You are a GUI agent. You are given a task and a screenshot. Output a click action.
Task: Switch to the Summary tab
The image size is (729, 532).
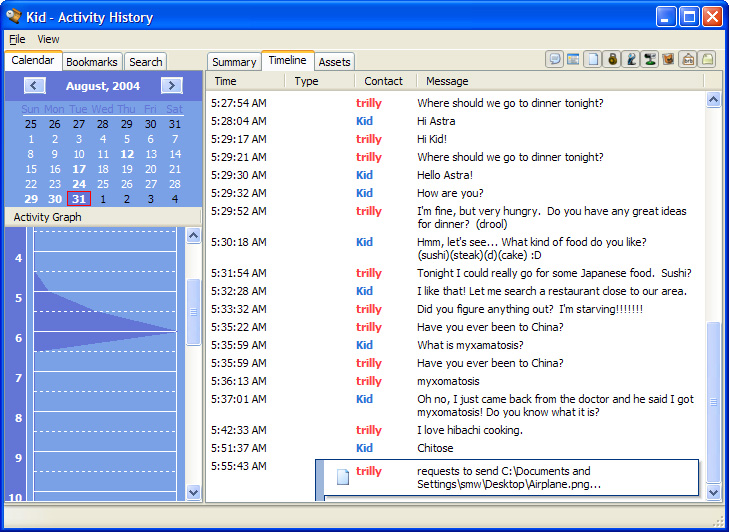234,62
